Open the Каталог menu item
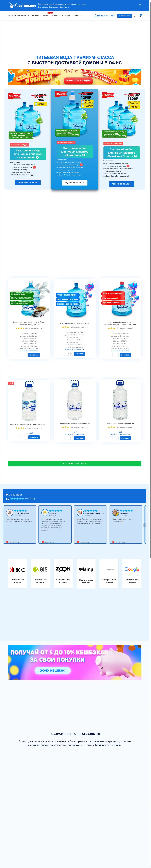151x868 pixels. 36,16
